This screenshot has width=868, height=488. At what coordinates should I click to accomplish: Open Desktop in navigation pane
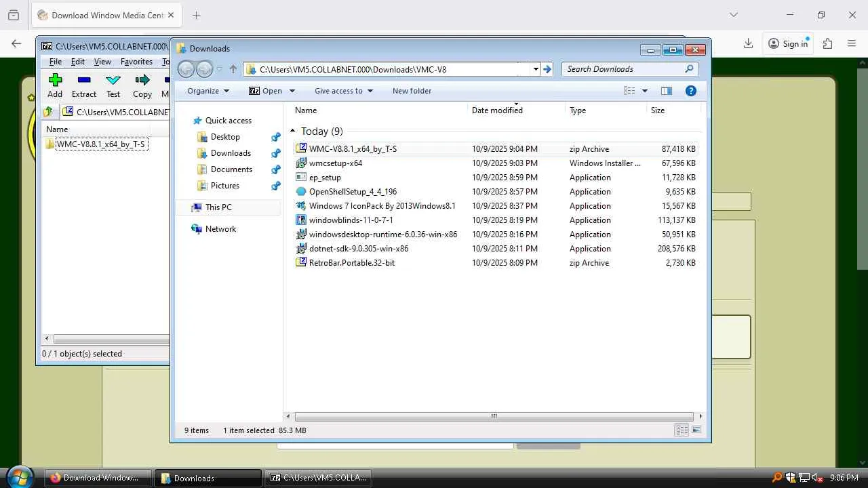click(225, 137)
